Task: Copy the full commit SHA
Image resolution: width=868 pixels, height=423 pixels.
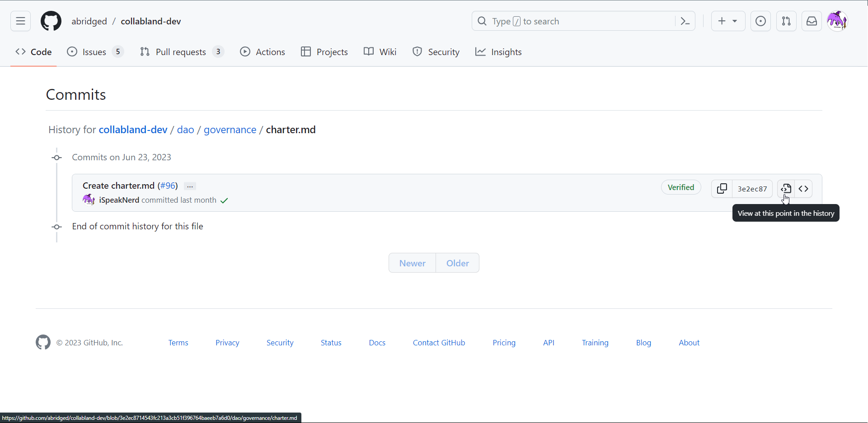Action: click(722, 189)
